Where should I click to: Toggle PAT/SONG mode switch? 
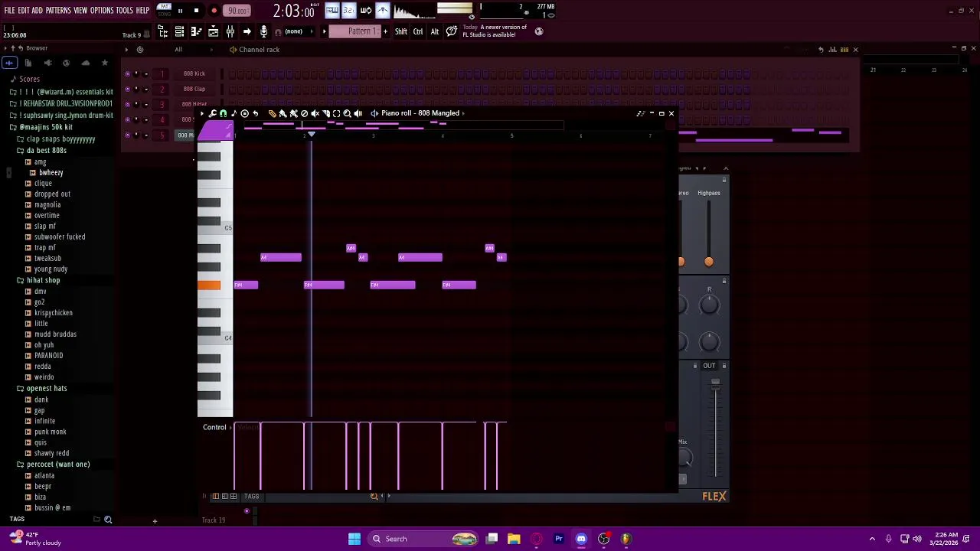tap(164, 10)
